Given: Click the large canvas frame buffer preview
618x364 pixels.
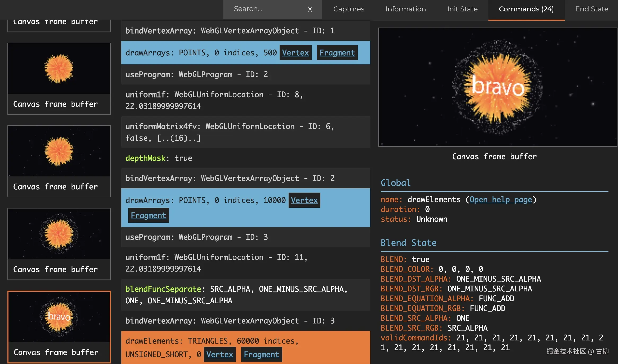Looking at the screenshot, I should tap(497, 87).
